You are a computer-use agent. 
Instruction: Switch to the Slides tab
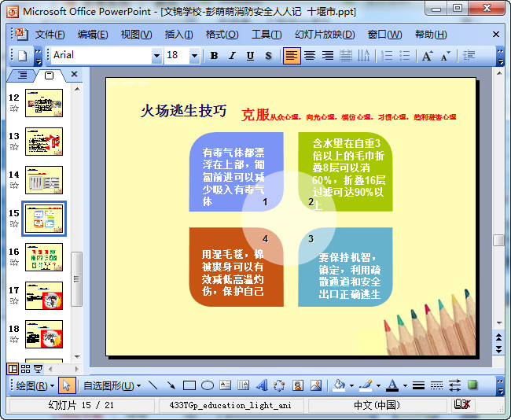pyautogui.click(x=49, y=76)
